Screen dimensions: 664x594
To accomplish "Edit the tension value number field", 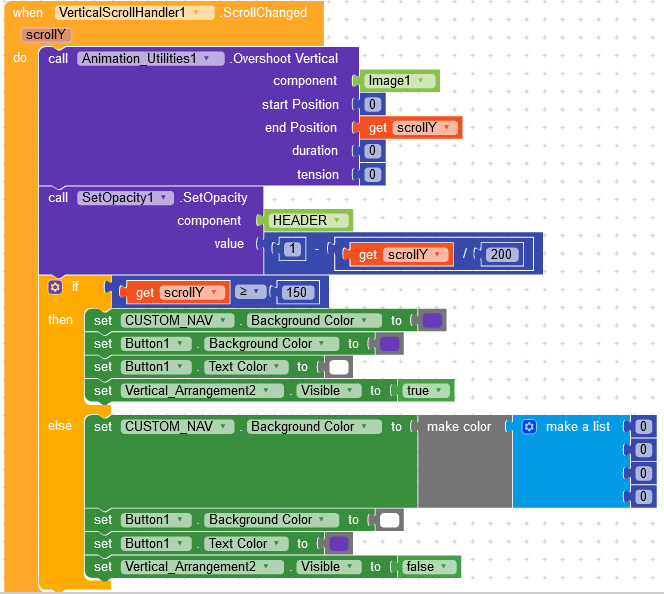I will (372, 174).
